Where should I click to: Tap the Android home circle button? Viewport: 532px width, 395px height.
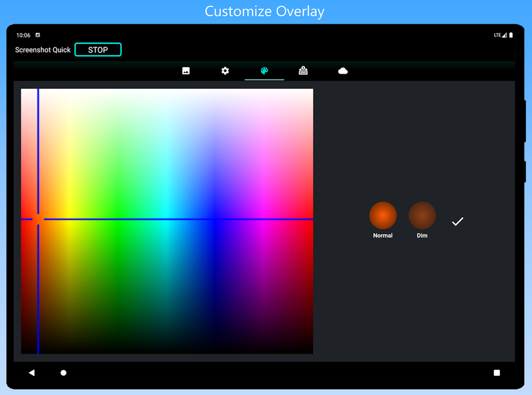click(x=64, y=373)
